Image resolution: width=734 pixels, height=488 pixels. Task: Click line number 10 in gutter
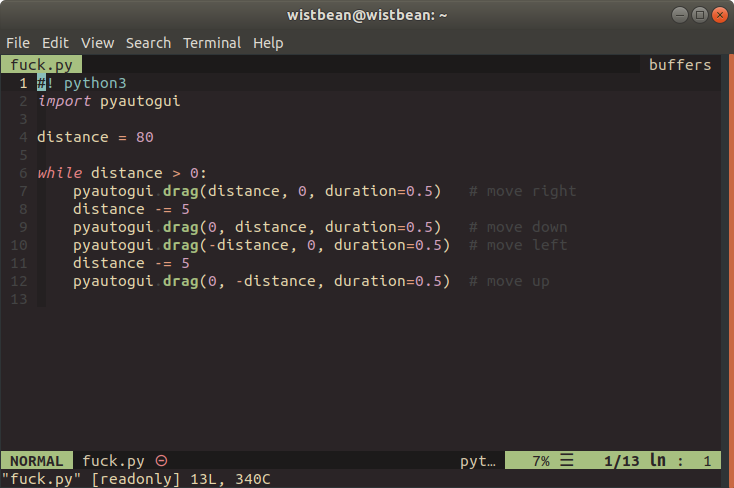click(x=19, y=245)
